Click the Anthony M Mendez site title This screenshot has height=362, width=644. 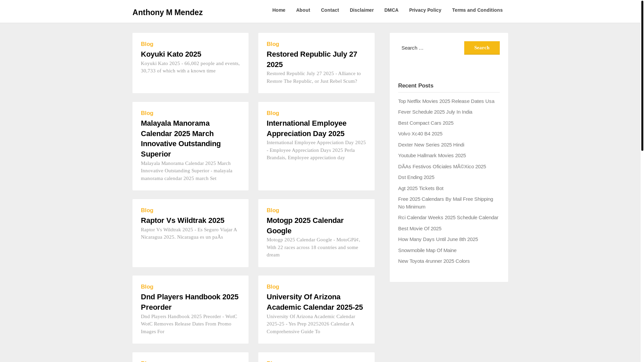[167, 12]
